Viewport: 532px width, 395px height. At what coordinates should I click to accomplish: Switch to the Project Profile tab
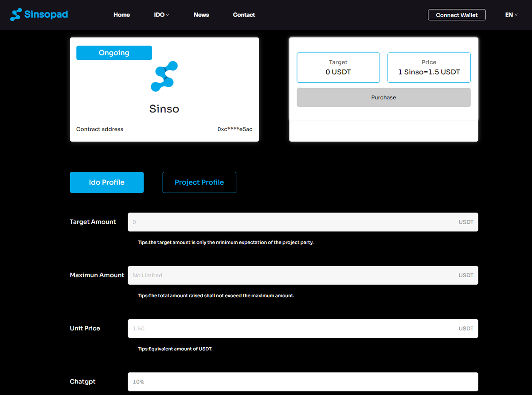[x=199, y=182]
